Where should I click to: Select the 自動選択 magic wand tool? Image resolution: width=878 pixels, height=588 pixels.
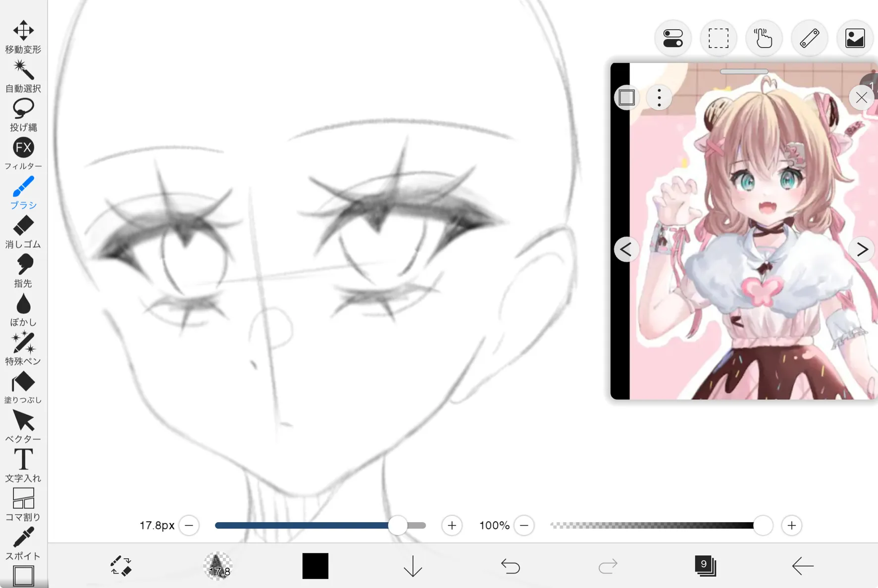23,76
